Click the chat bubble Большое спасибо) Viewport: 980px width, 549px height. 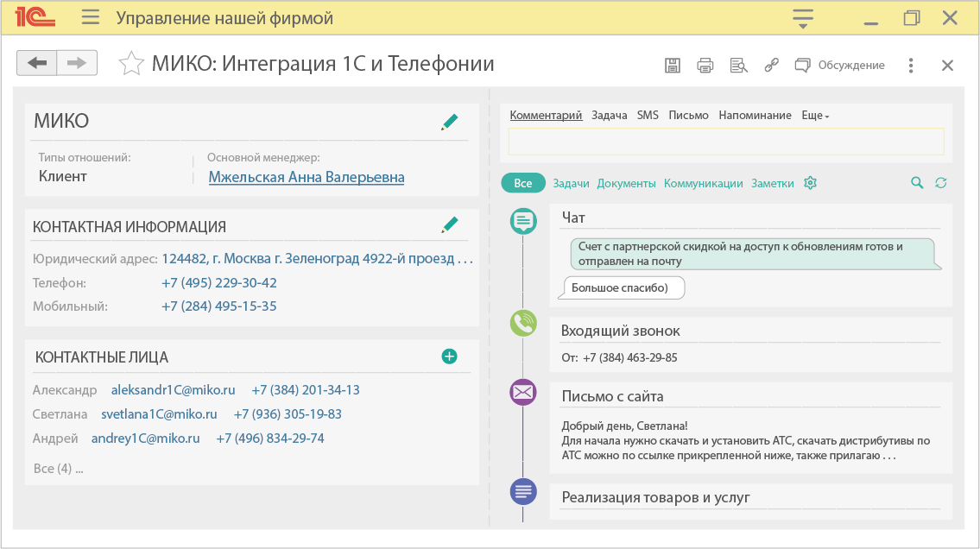[621, 288]
